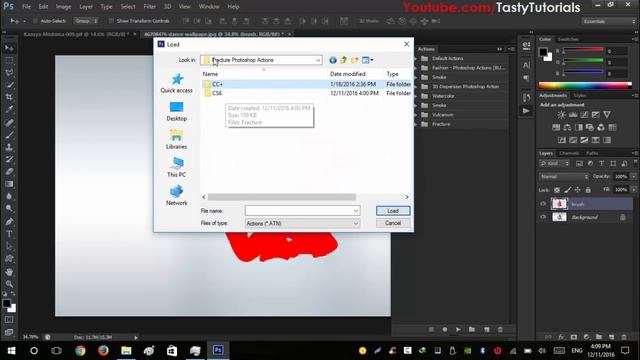Screen dimensions: 640x360
Task: Click the Load button
Action: coord(393,211)
